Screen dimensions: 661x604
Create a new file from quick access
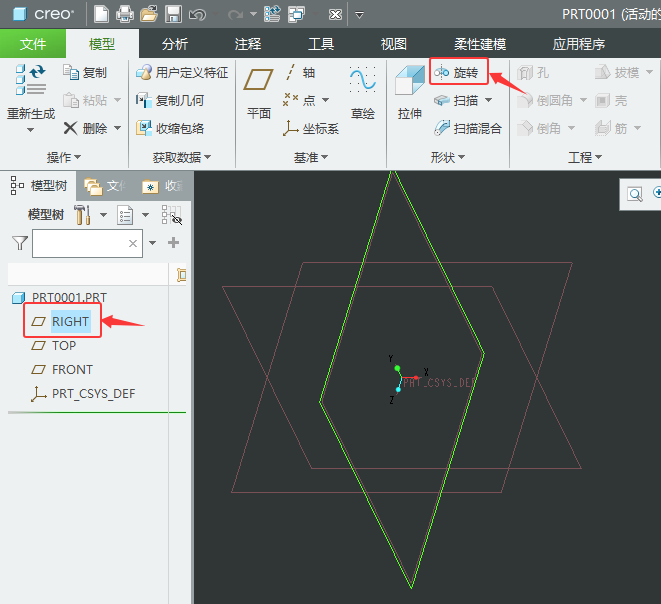101,14
